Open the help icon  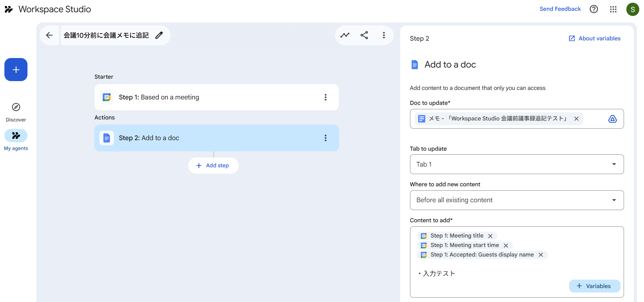[x=594, y=9]
